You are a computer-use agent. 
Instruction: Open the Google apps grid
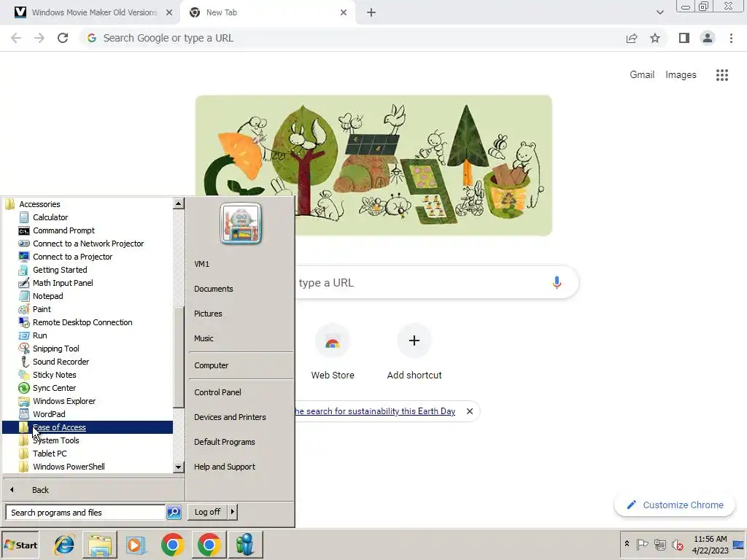pyautogui.click(x=721, y=75)
